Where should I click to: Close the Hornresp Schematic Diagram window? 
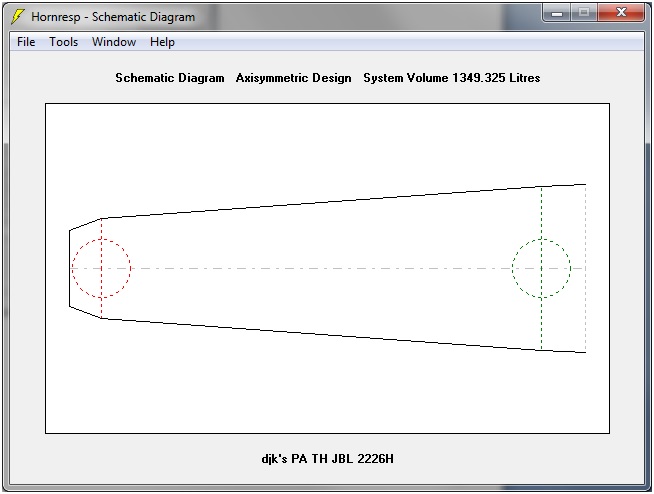[x=621, y=13]
